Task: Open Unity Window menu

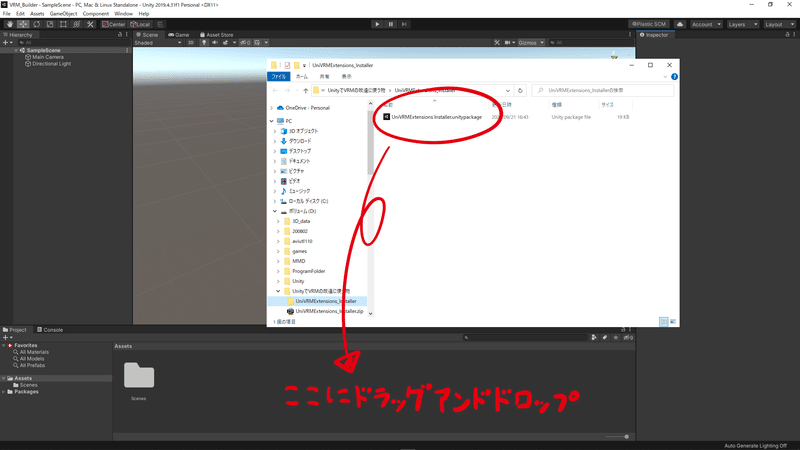Action: pos(123,14)
